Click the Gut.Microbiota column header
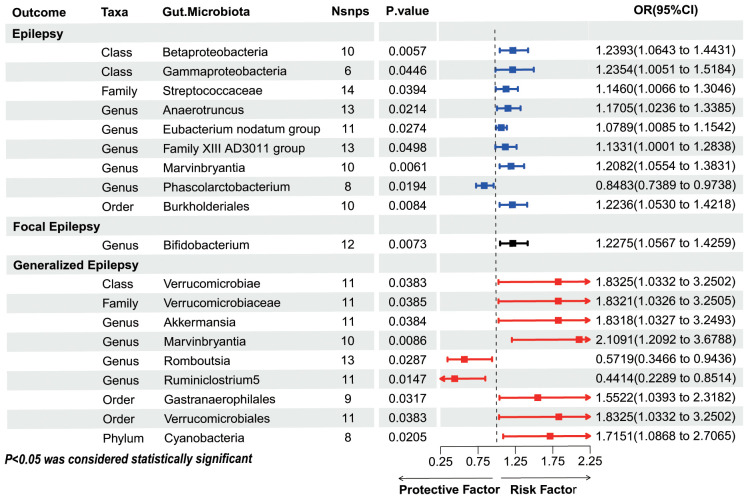The height and width of the screenshot is (499, 748). point(206,11)
